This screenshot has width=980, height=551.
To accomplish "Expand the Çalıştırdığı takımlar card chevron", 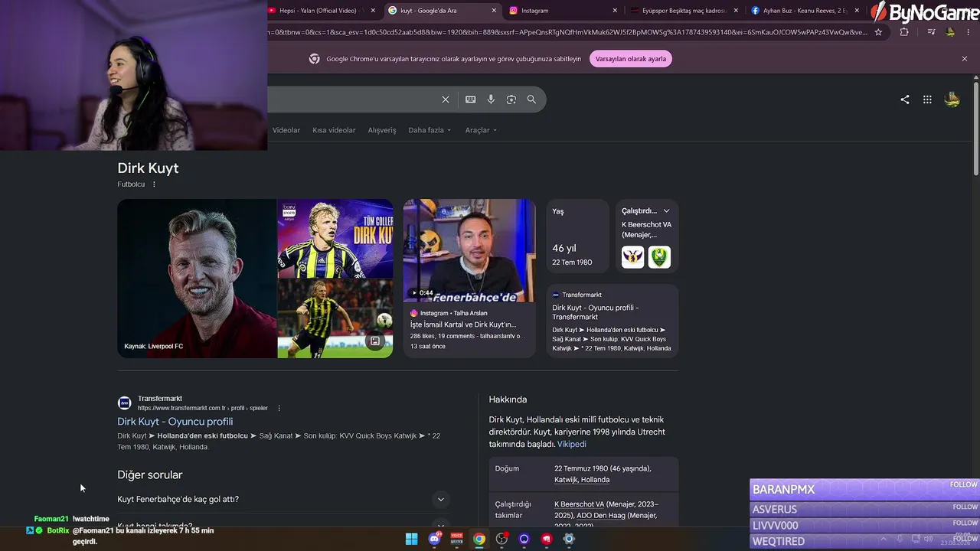I will click(x=666, y=211).
